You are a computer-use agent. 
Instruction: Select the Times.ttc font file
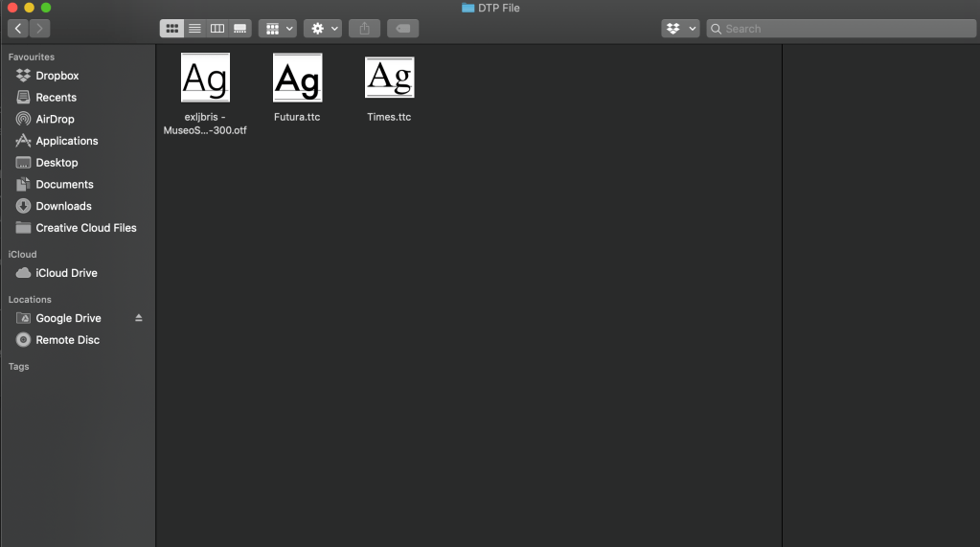tap(389, 79)
